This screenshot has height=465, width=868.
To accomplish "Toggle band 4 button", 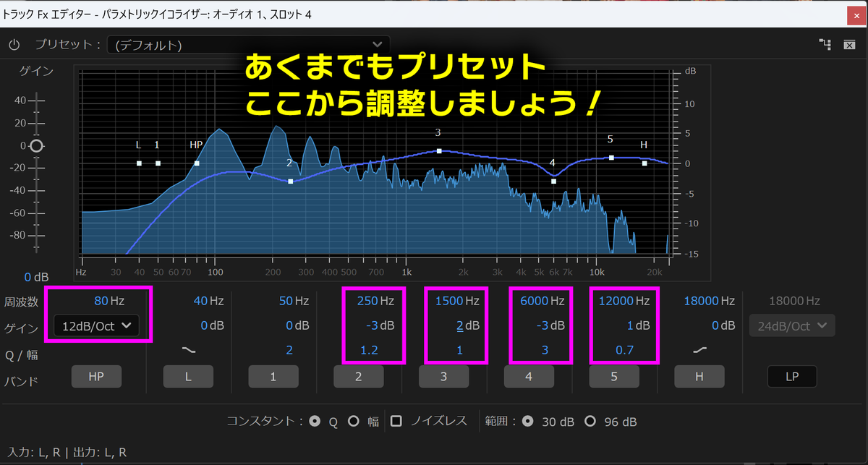I will pos(529,377).
